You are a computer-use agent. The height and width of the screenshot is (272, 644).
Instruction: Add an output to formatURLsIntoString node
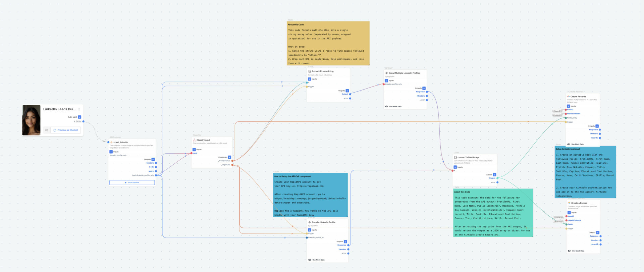click(x=347, y=91)
